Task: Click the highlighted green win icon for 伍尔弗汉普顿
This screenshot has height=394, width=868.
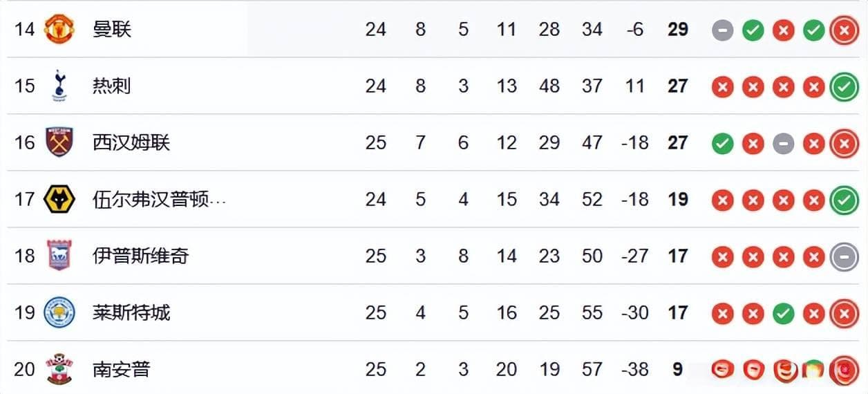Action: click(844, 200)
